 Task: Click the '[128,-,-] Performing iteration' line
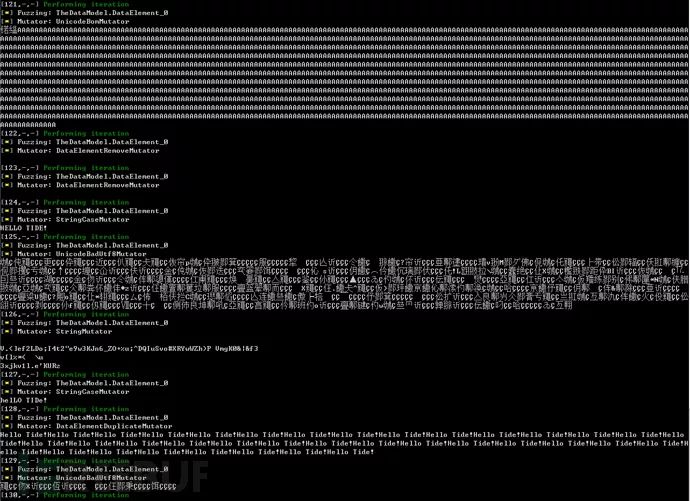tap(65, 409)
